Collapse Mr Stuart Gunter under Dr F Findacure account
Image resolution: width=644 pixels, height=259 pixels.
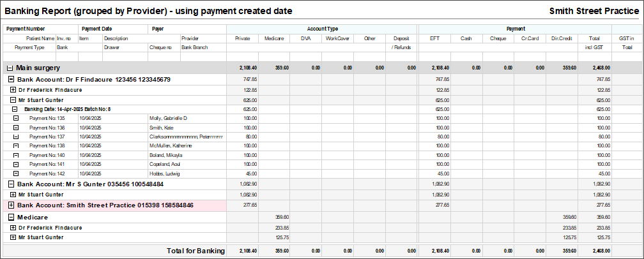pyautogui.click(x=13, y=100)
